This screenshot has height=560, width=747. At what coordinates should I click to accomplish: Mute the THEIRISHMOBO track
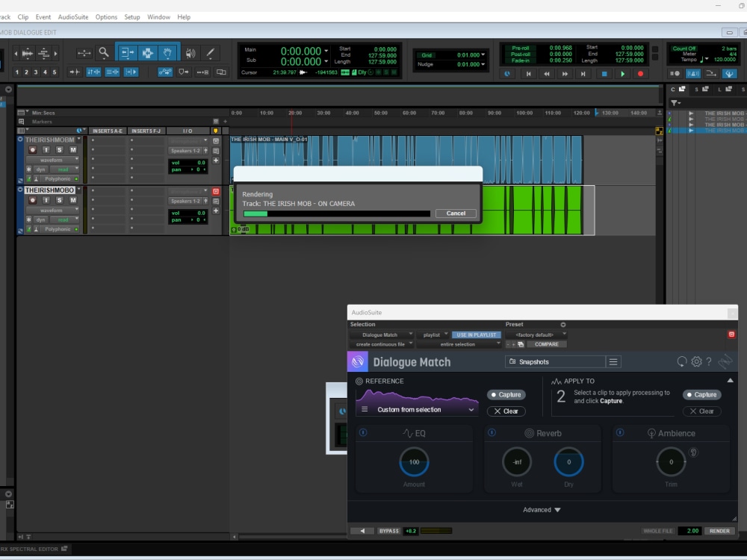coord(73,200)
